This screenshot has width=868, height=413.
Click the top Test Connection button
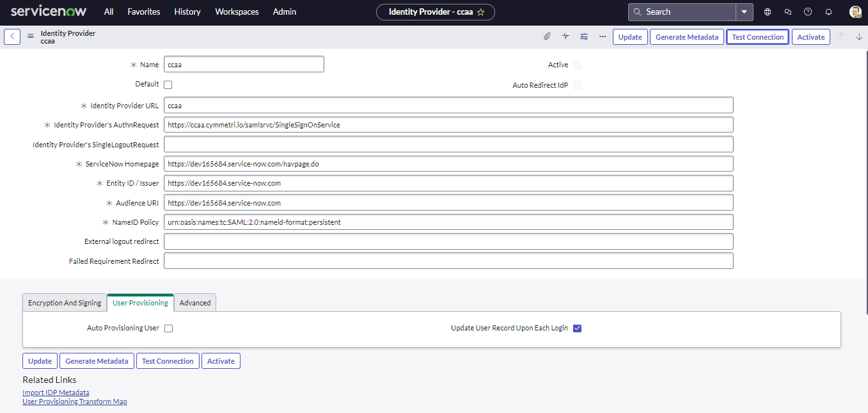click(757, 36)
